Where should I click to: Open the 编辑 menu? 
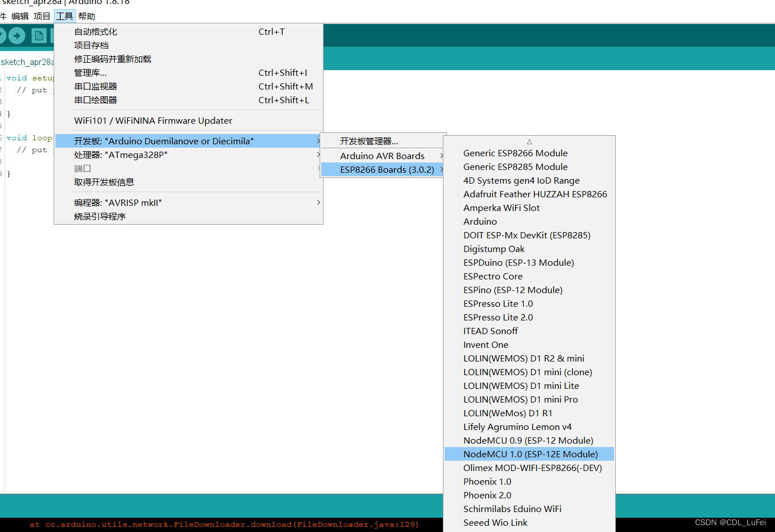[x=20, y=16]
